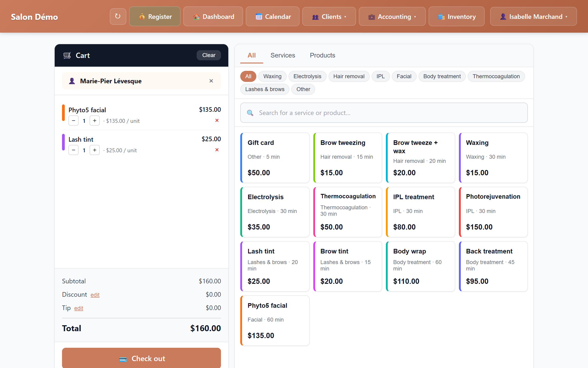Decrease Lash tint quantity with minus
The image size is (588, 368).
click(x=73, y=150)
